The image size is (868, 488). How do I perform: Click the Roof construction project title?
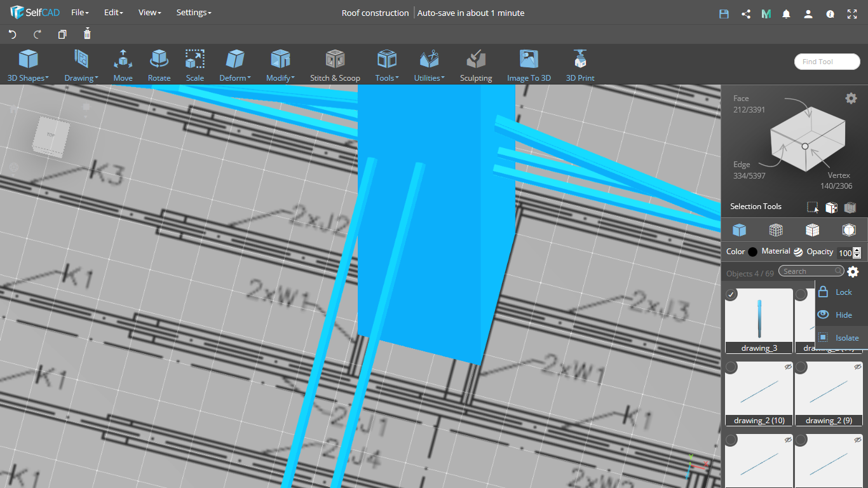click(x=375, y=13)
